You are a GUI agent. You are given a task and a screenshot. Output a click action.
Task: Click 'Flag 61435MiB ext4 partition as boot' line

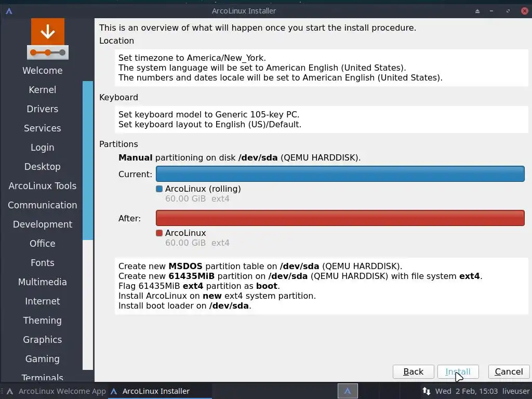(x=199, y=286)
